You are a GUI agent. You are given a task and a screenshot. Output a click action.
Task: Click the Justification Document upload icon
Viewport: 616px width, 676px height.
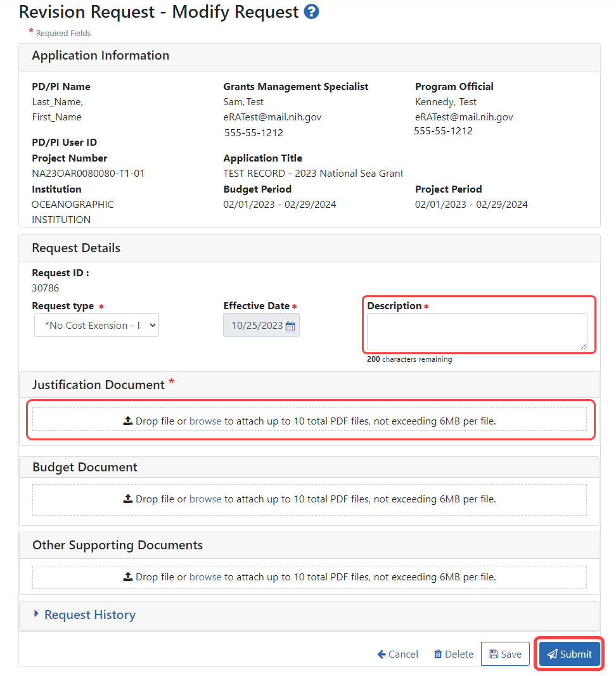click(127, 421)
